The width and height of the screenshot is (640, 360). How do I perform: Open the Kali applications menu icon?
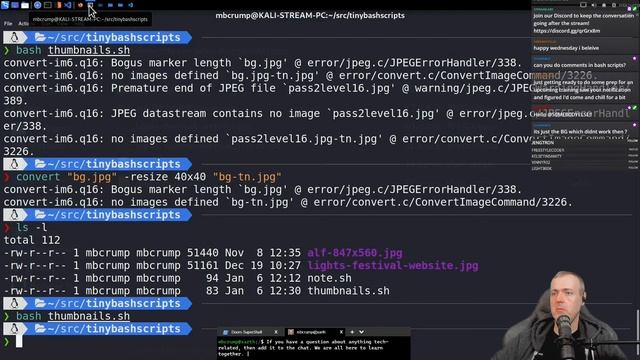[x=4, y=5]
